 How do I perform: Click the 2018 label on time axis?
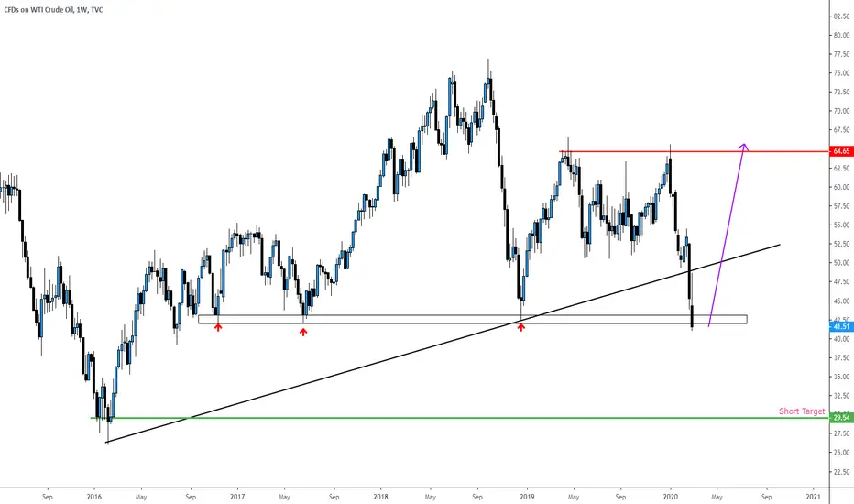click(380, 497)
